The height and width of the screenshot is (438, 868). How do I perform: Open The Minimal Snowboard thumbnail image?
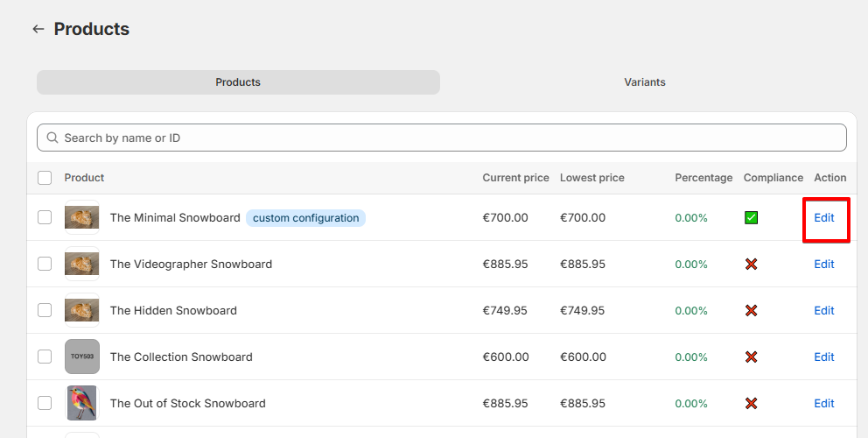82,217
